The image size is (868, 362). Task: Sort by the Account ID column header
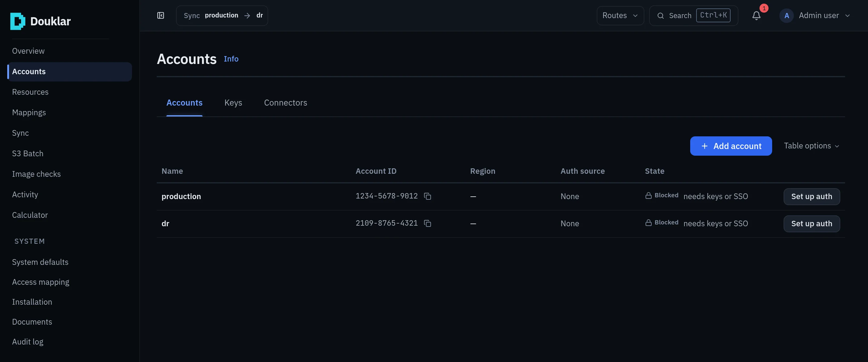point(376,171)
